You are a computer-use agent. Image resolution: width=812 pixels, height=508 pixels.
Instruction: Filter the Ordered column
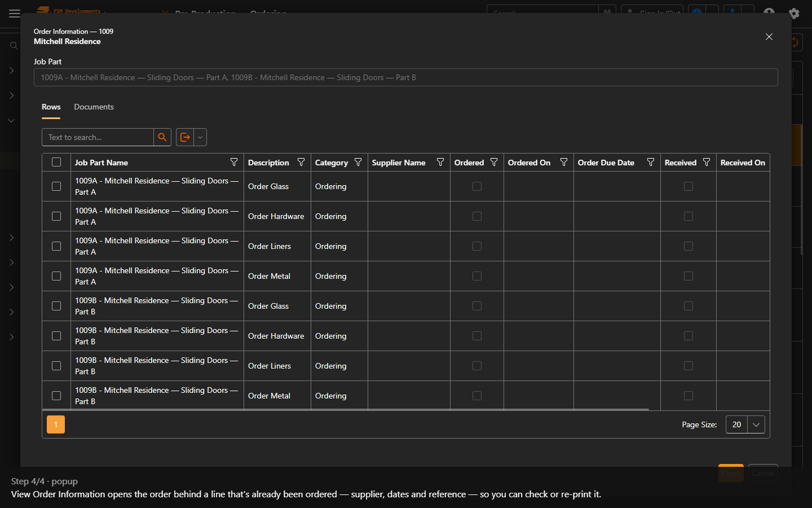494,163
